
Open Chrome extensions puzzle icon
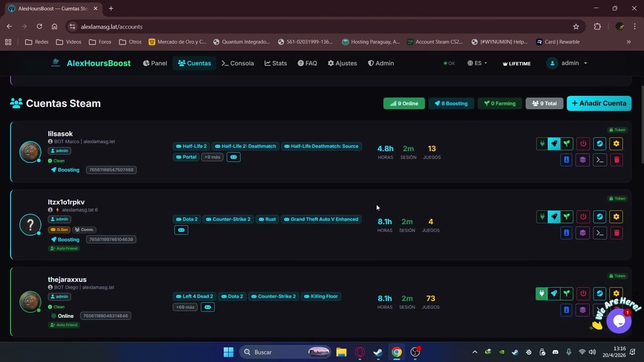click(598, 27)
